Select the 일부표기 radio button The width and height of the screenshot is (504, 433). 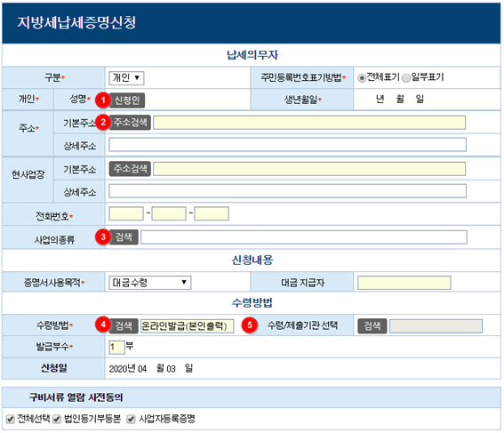tap(406, 77)
